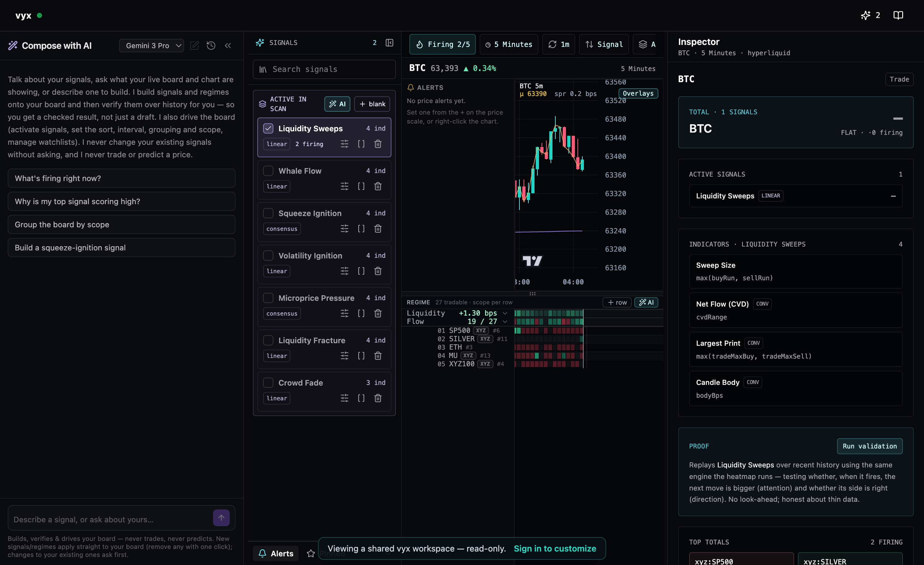Open the Sweep Size indicator card
The width and height of the screenshot is (924, 565).
[795, 271]
